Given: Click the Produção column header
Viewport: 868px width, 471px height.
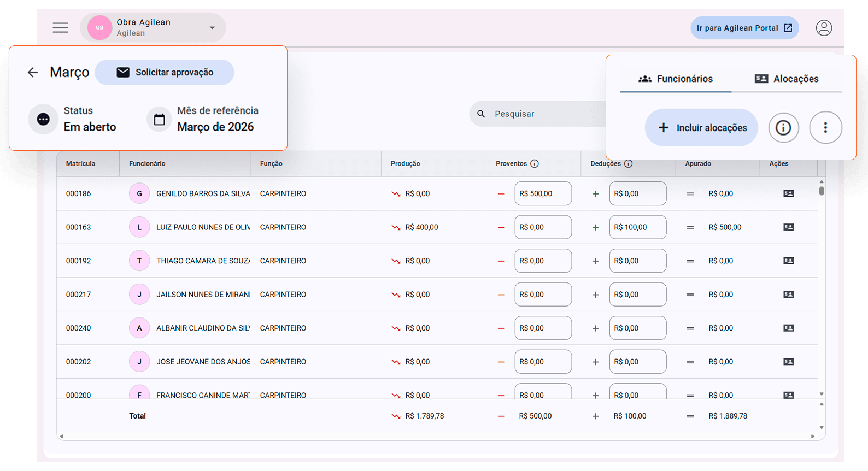Looking at the screenshot, I should coord(405,163).
